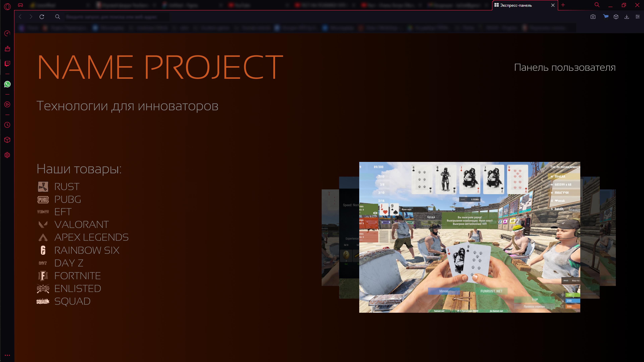Open History clock icon in sidebar
The width and height of the screenshot is (644, 362).
(8, 125)
